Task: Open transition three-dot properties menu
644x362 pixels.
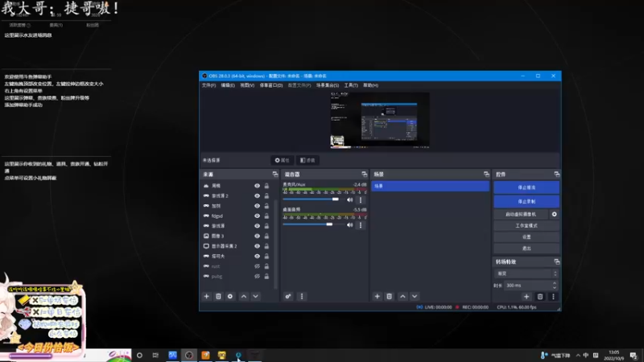Action: coord(553,296)
